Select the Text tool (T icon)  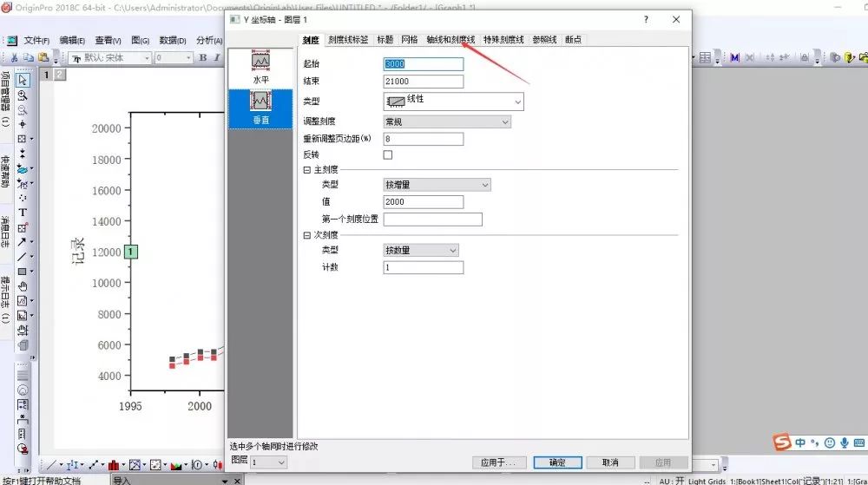tap(23, 213)
